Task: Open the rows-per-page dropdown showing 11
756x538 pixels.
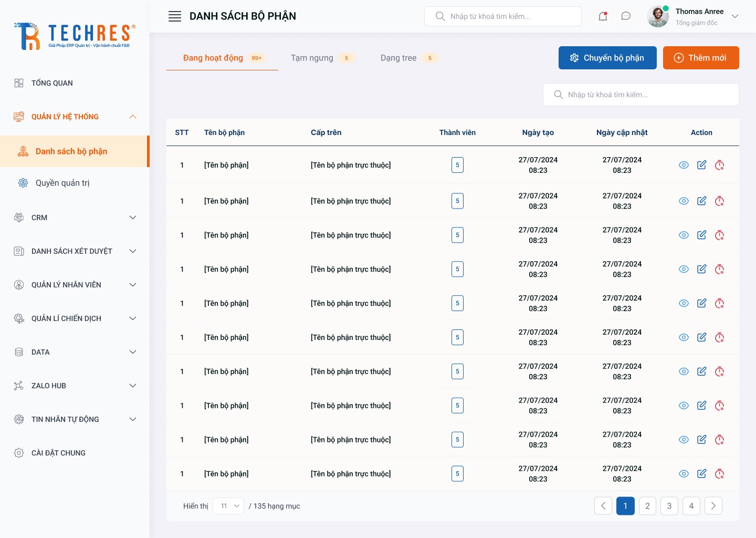Action: pyautogui.click(x=228, y=506)
